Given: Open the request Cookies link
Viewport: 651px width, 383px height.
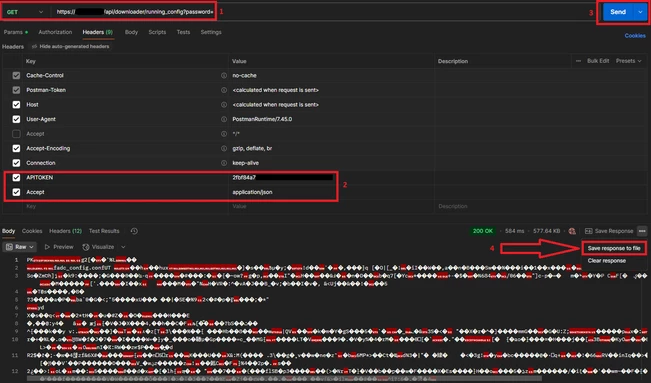Looking at the screenshot, I should (635, 36).
